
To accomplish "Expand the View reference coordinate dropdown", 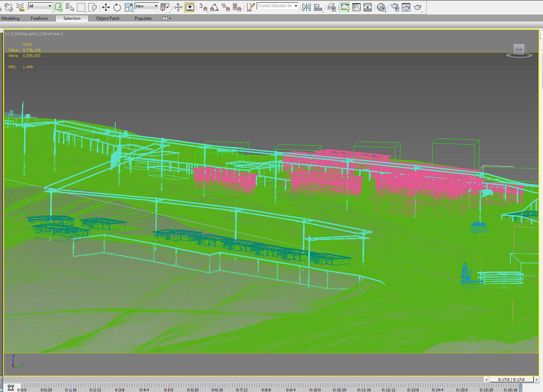I will (x=147, y=6).
